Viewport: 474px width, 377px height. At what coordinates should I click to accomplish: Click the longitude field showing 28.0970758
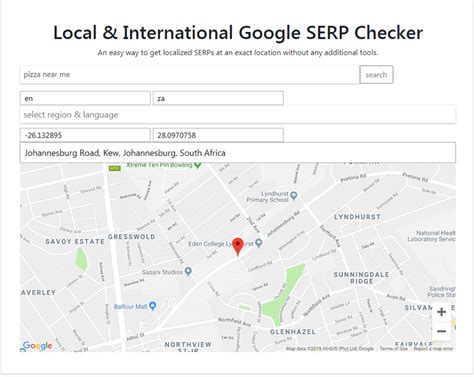click(218, 135)
